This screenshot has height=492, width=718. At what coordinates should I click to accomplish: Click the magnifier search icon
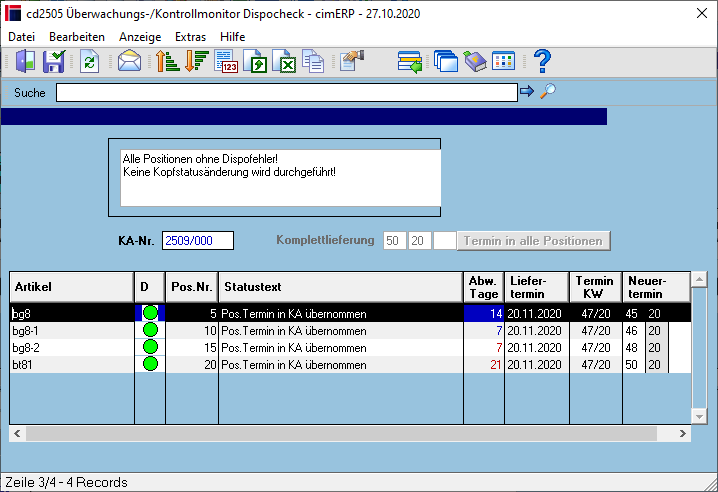[548, 92]
